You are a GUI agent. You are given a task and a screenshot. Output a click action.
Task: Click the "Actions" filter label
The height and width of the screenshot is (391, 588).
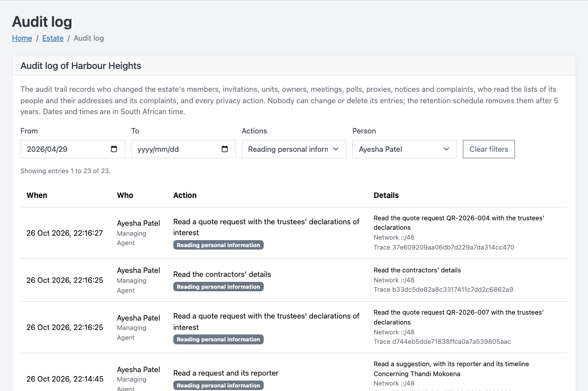254,130
